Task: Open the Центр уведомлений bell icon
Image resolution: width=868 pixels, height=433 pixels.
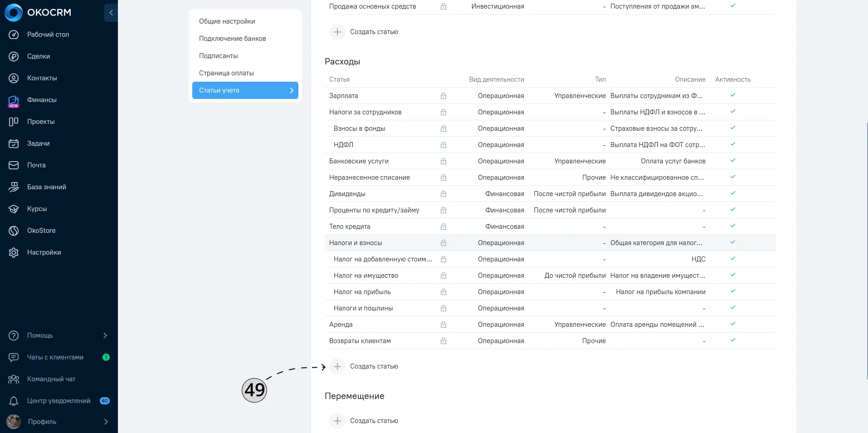Action: pyautogui.click(x=14, y=401)
